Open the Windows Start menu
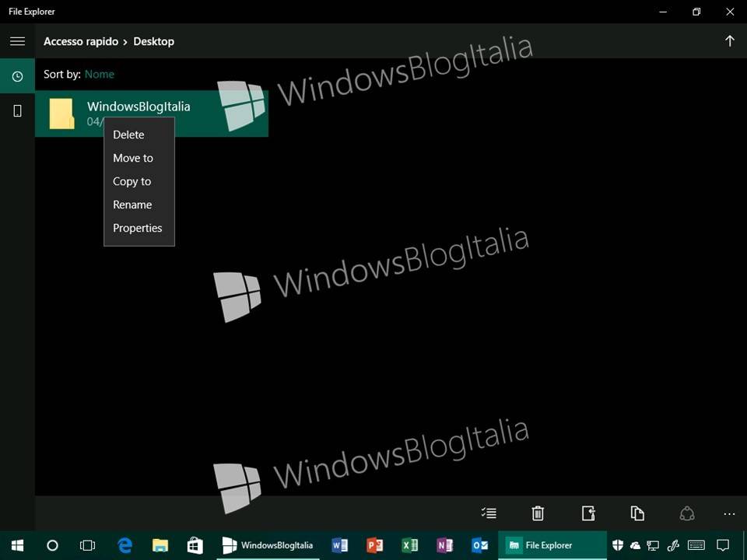 tap(18, 545)
